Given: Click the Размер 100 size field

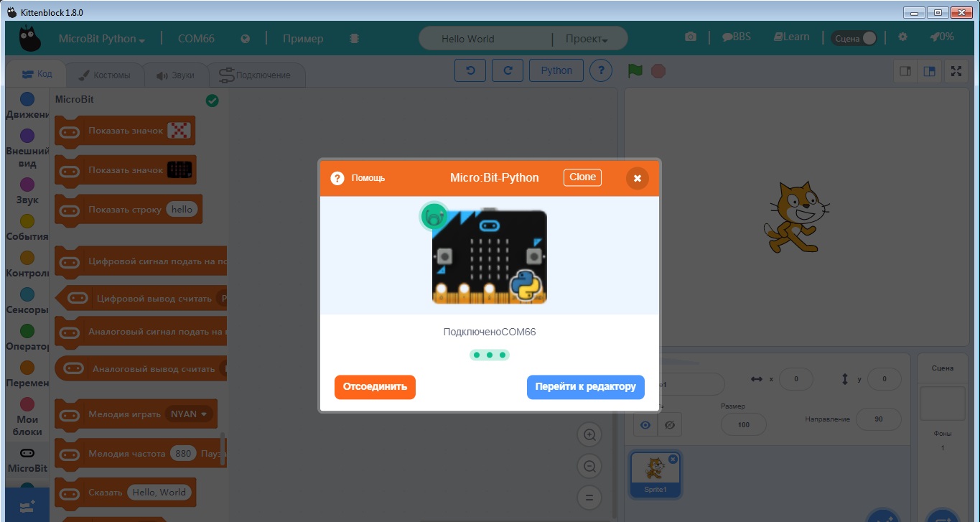Looking at the screenshot, I should click(x=743, y=424).
